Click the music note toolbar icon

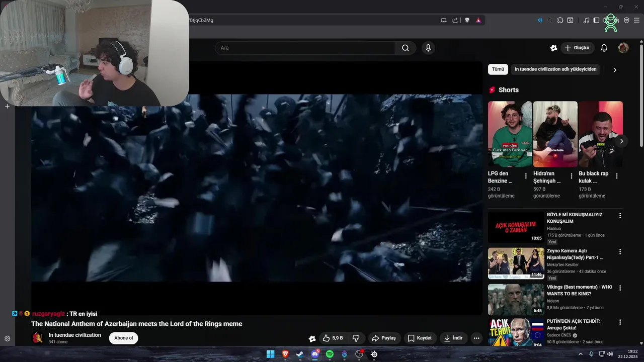pos(586,21)
